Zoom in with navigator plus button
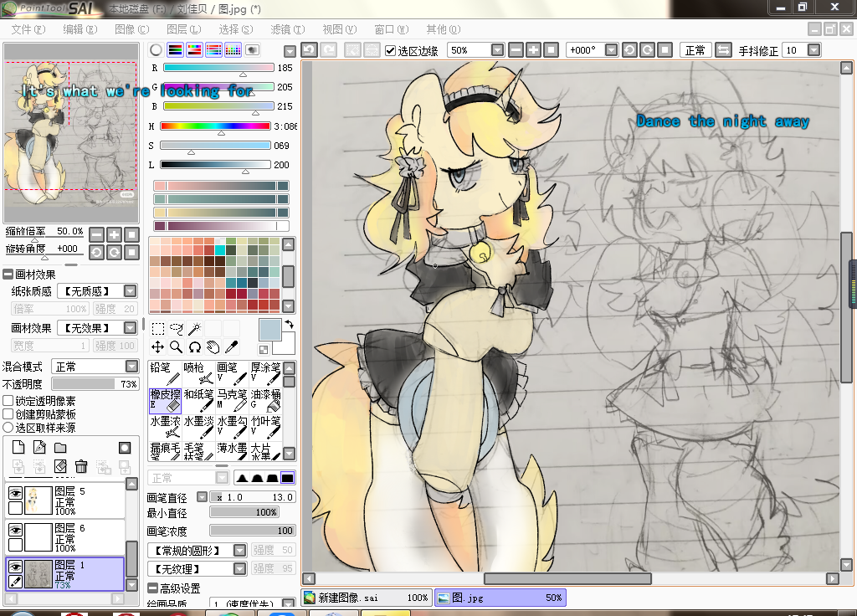The image size is (857, 616). [114, 235]
